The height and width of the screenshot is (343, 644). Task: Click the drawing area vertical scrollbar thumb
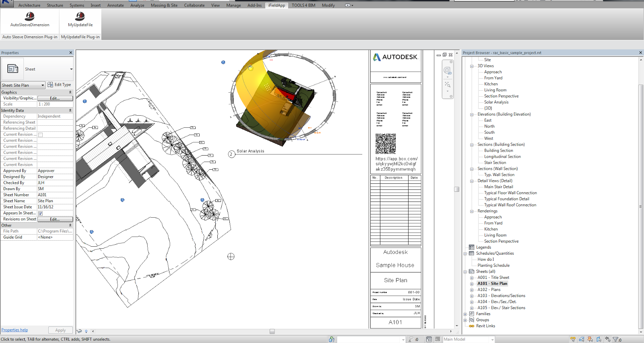point(456,189)
